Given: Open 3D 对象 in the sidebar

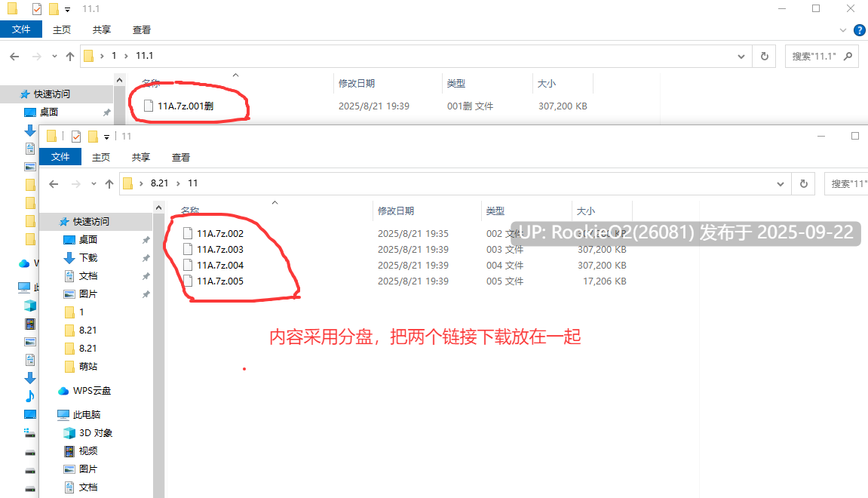Looking at the screenshot, I should pyautogui.click(x=95, y=432).
